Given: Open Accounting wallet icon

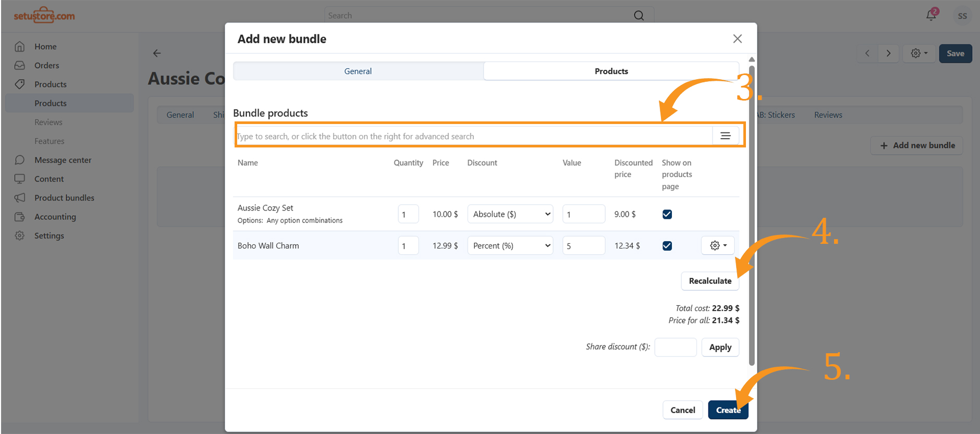Looking at the screenshot, I should 20,217.
